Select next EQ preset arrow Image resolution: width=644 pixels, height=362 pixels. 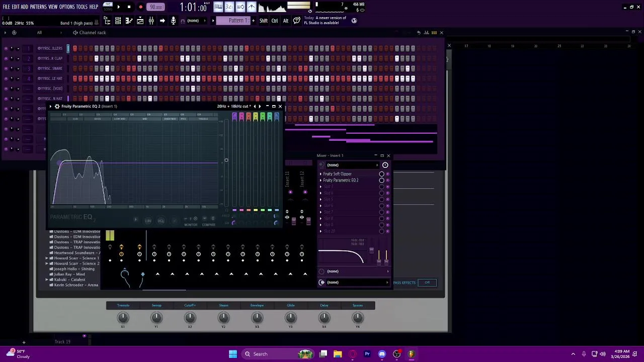[x=260, y=107]
